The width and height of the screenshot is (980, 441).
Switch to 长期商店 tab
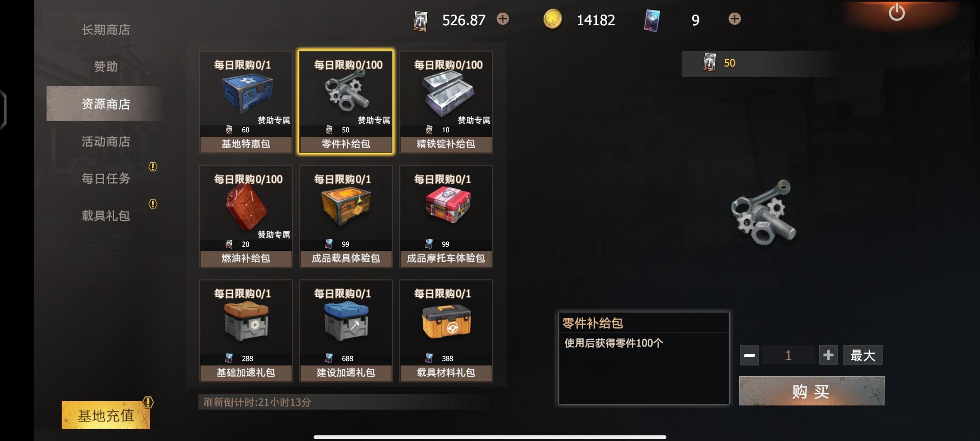[106, 30]
